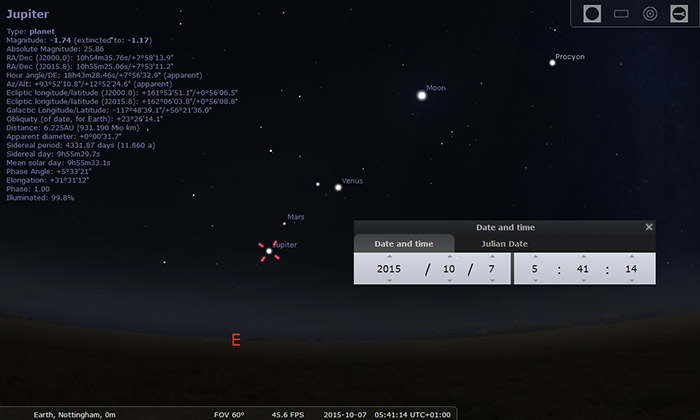700x420 pixels.
Task: Toggle the ocular view icon
Action: (x=592, y=14)
